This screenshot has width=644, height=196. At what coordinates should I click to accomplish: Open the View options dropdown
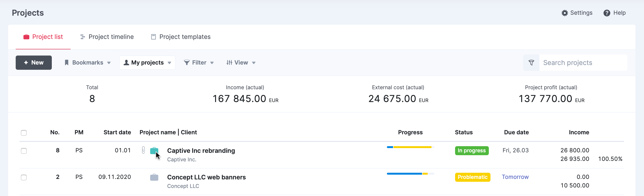[x=241, y=63]
